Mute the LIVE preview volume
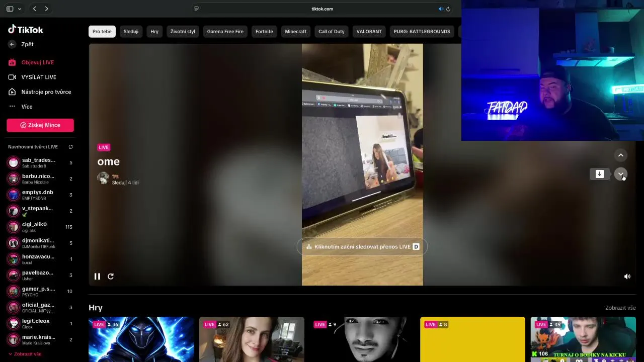 coord(627,276)
